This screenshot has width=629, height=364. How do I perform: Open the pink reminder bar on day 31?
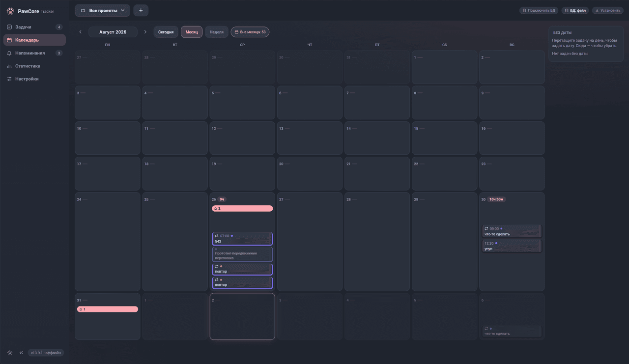pyautogui.click(x=108, y=309)
